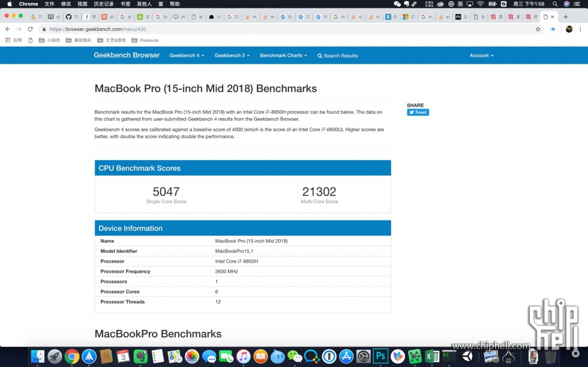Close the current active tab

(553, 17)
